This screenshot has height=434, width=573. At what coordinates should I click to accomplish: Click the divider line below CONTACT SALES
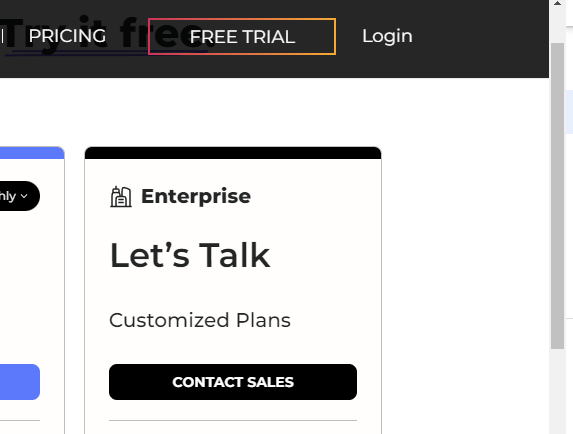233,420
